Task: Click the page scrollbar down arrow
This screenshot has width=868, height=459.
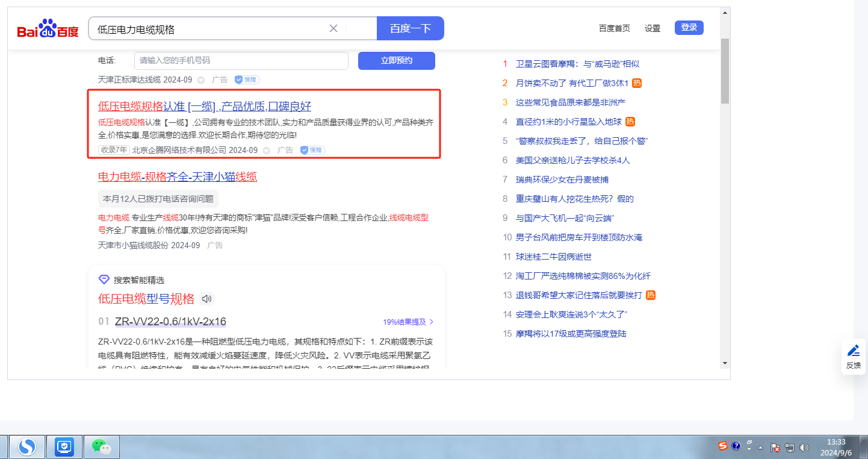Action: tap(725, 363)
